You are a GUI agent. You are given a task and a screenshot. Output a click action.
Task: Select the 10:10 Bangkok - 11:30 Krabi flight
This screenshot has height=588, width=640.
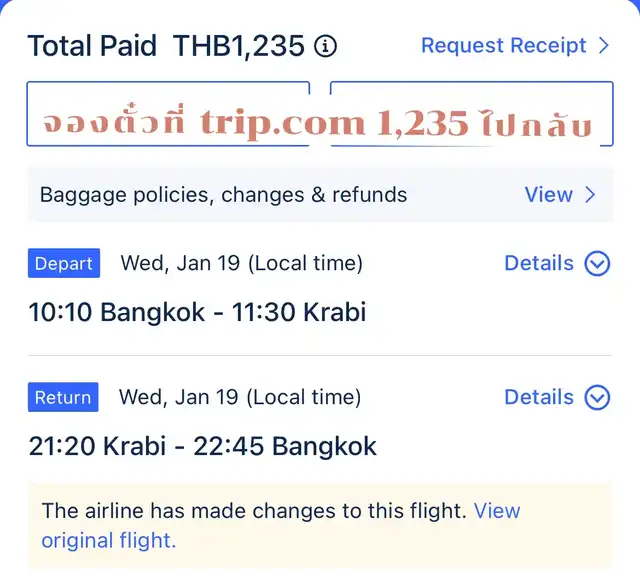coord(197,312)
